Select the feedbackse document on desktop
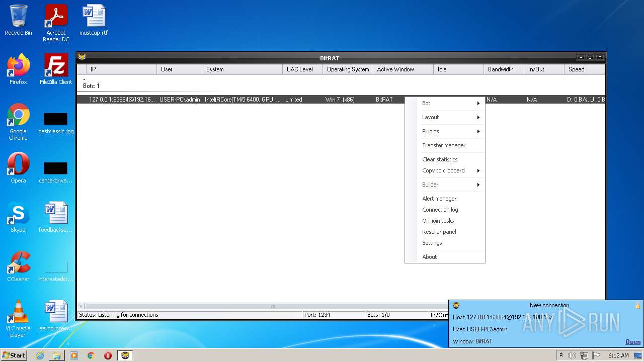Viewport: 644px width, 362px height. pyautogui.click(x=56, y=217)
